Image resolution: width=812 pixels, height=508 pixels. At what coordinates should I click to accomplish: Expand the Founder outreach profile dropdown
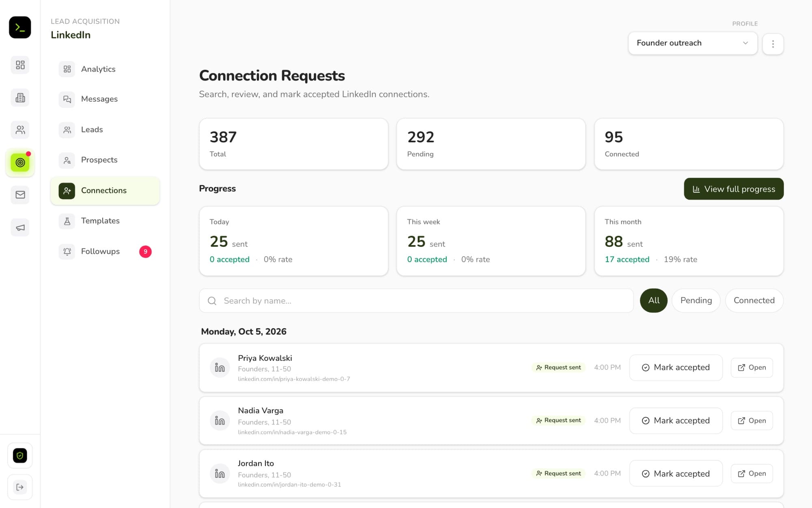[693, 43]
